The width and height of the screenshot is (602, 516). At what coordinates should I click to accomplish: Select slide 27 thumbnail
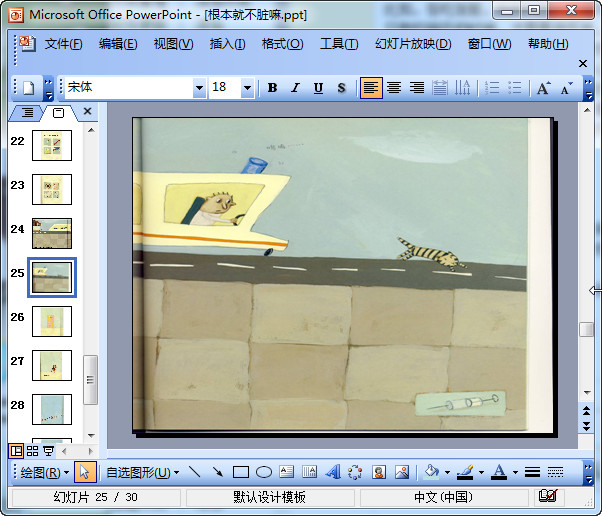[52, 365]
